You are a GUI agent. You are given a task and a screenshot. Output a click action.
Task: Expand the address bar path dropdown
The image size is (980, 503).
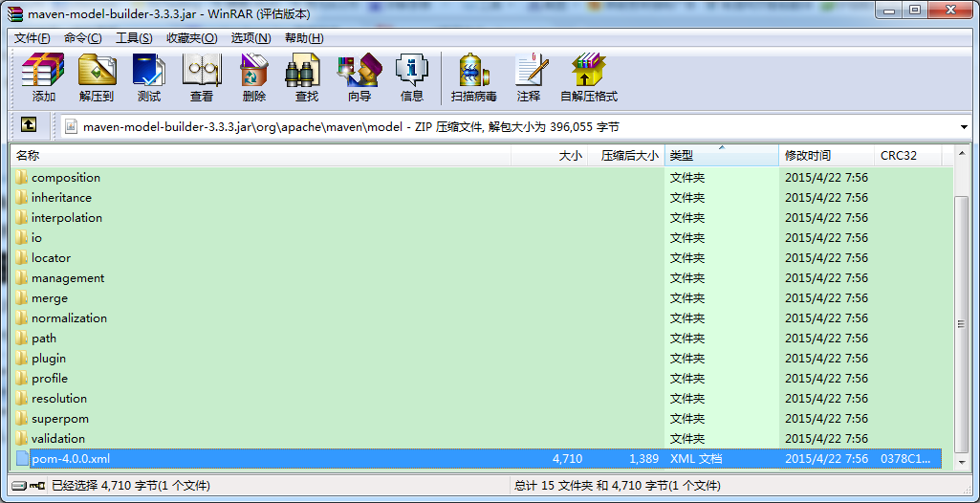click(963, 127)
